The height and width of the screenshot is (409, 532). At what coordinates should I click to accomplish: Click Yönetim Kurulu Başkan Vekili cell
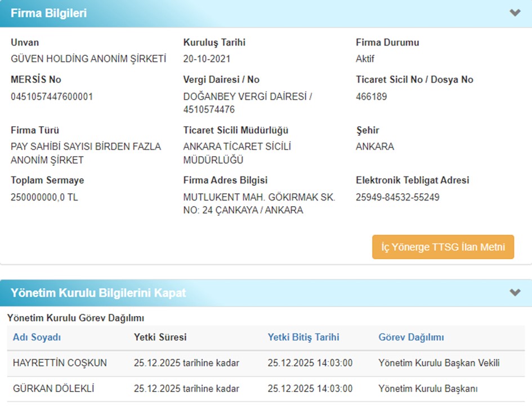[439, 363]
